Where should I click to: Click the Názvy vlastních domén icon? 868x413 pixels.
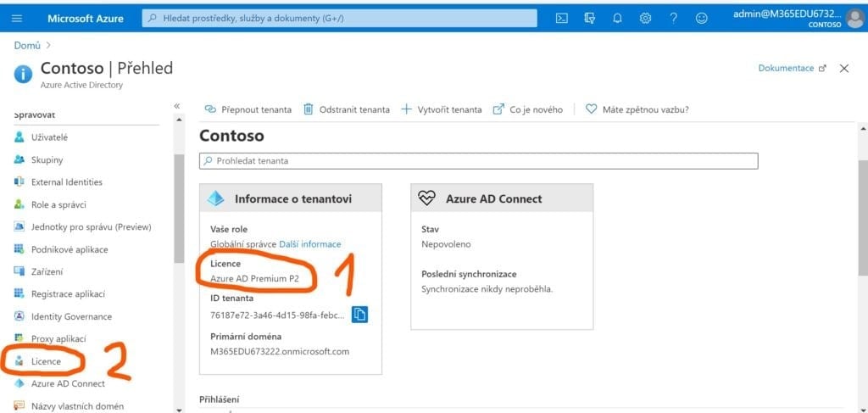[19, 405]
